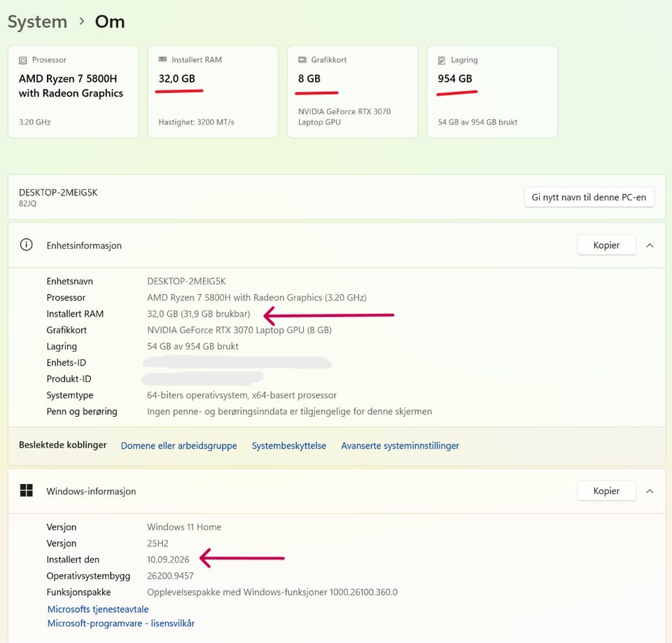The width and height of the screenshot is (672, 643).
Task: Select the 32,0 GB Installert RAM card
Action: tap(213, 92)
